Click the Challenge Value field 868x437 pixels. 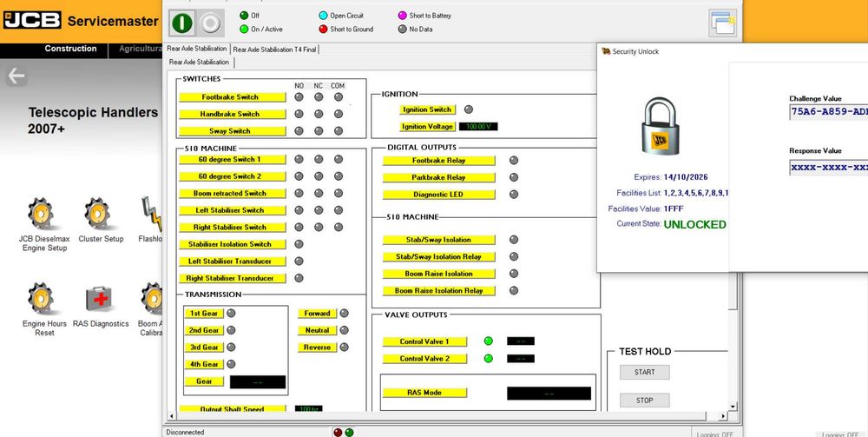[x=828, y=111]
